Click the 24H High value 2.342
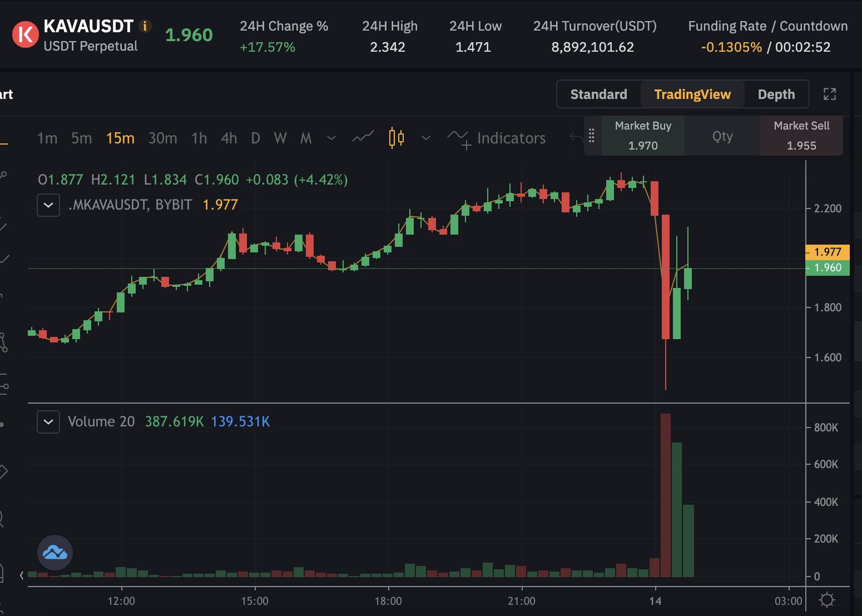Screen dimensions: 862x616 pos(388,47)
